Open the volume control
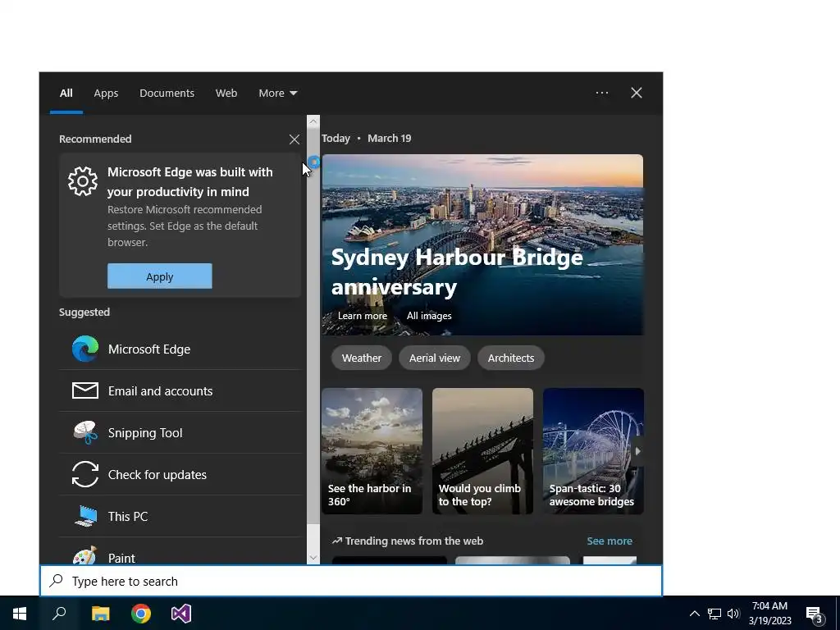Viewport: 840px width, 630px height. tap(733, 614)
